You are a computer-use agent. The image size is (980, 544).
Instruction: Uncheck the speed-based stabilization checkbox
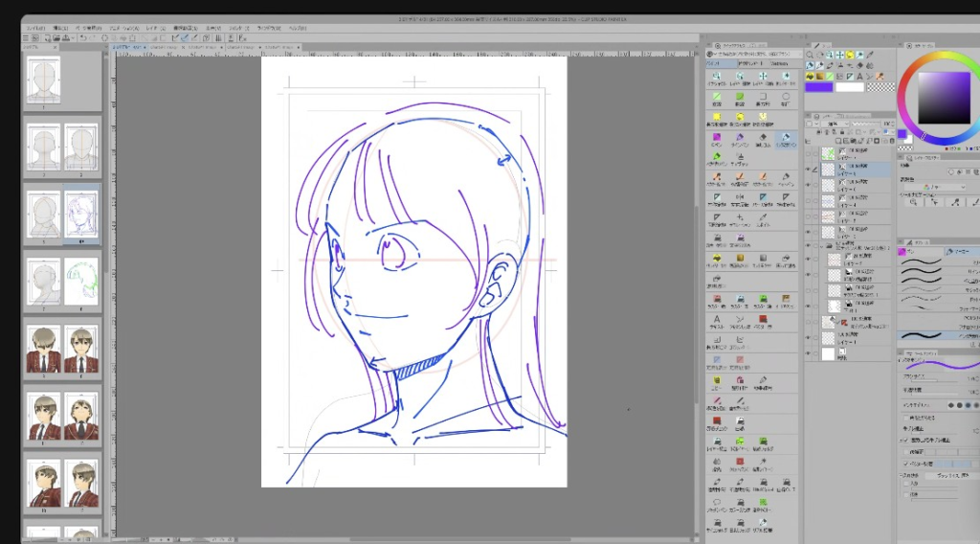tap(906, 441)
